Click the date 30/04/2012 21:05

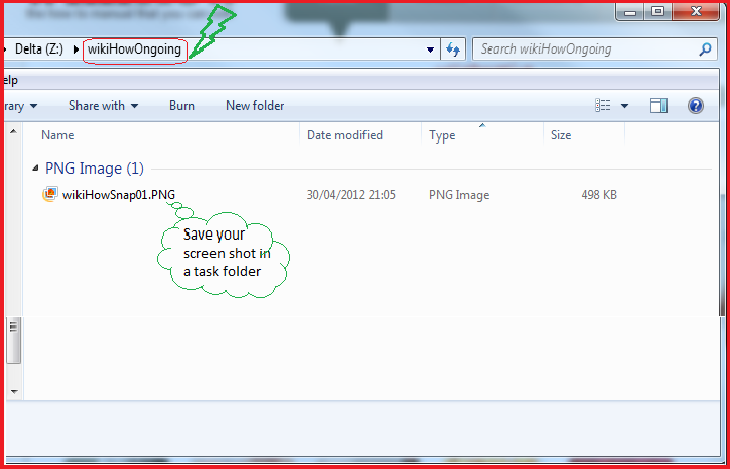351,195
